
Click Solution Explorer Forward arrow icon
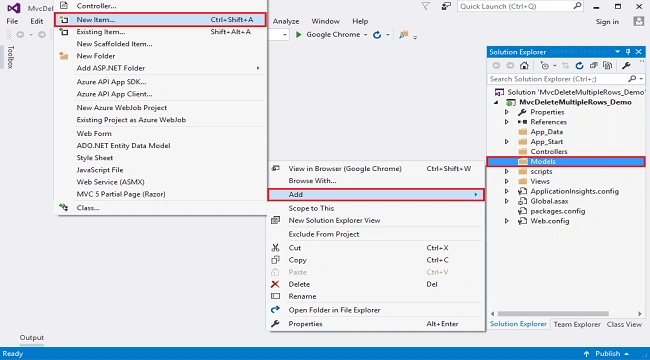click(x=510, y=66)
